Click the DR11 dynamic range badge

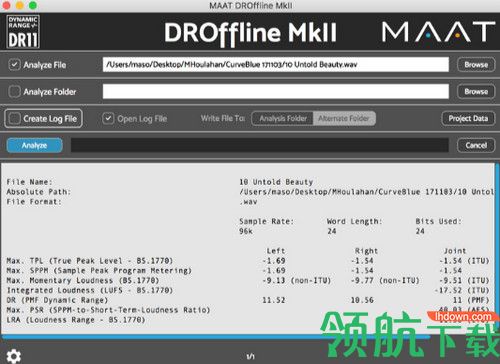point(23,32)
